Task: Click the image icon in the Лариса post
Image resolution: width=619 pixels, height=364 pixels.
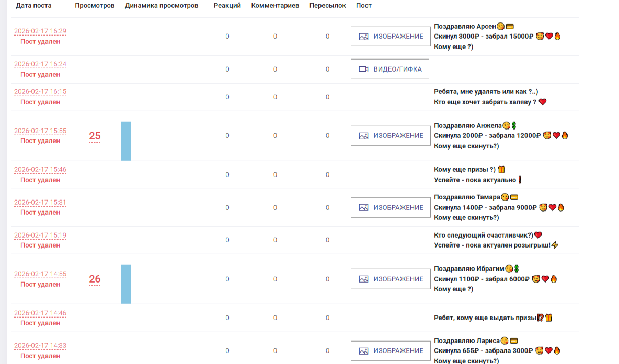Action: (x=363, y=351)
